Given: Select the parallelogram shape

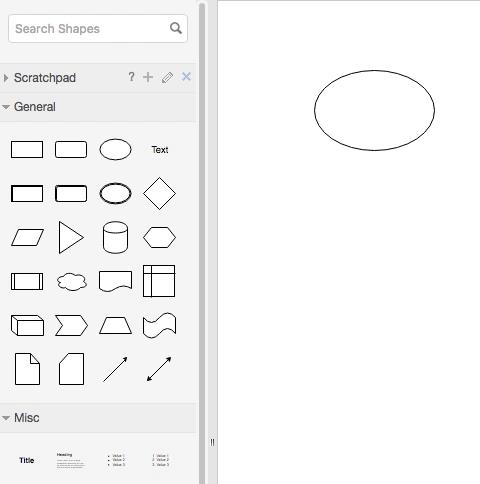Looking at the screenshot, I should (x=27, y=237).
